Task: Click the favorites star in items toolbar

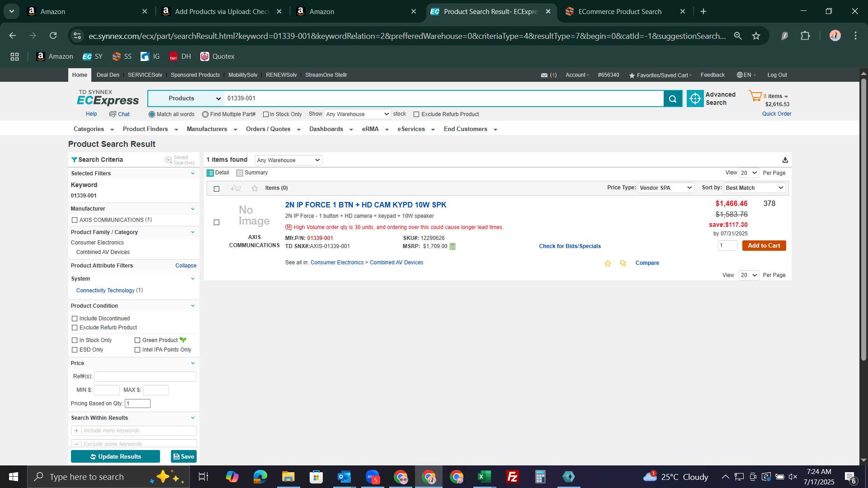Action: pos(255,188)
